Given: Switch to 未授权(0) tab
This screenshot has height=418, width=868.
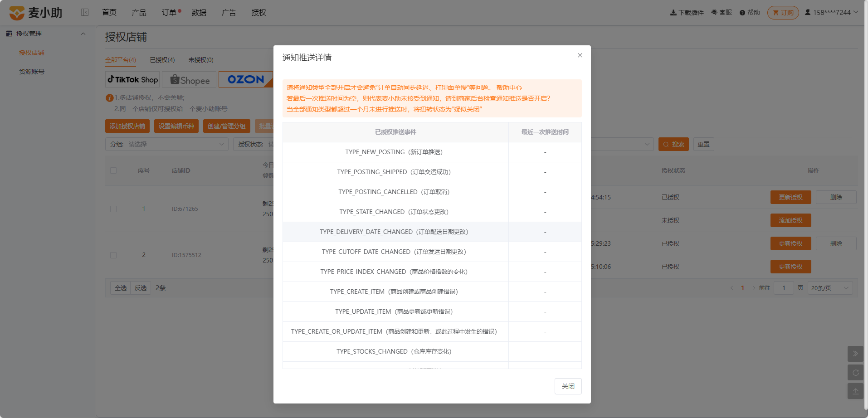Looking at the screenshot, I should (201, 60).
